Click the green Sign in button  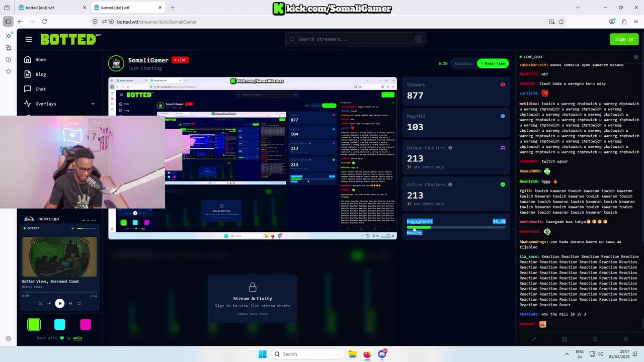click(624, 39)
